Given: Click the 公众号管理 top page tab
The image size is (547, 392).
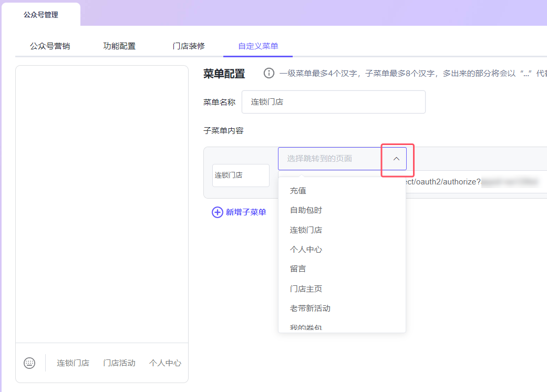Looking at the screenshot, I should point(41,15).
